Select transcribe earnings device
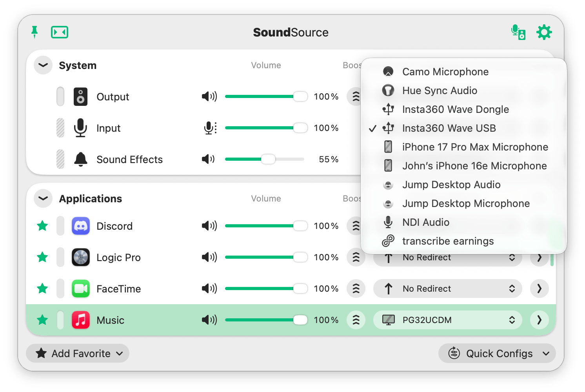 [x=464, y=241]
